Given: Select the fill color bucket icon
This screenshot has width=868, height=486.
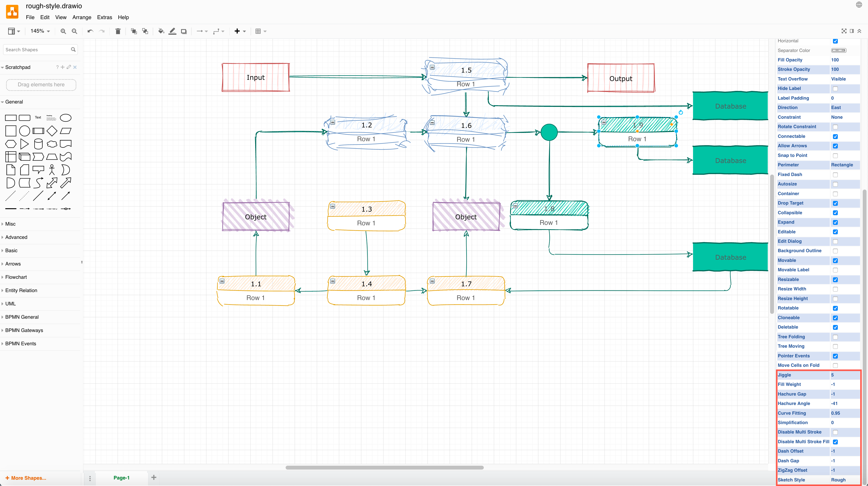Looking at the screenshot, I should pyautogui.click(x=161, y=31).
